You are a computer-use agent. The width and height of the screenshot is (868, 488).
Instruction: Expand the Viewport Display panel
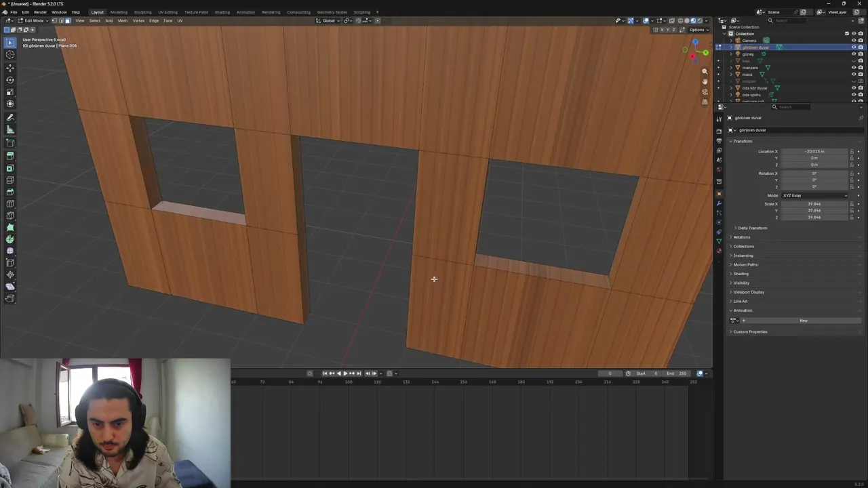(x=749, y=292)
